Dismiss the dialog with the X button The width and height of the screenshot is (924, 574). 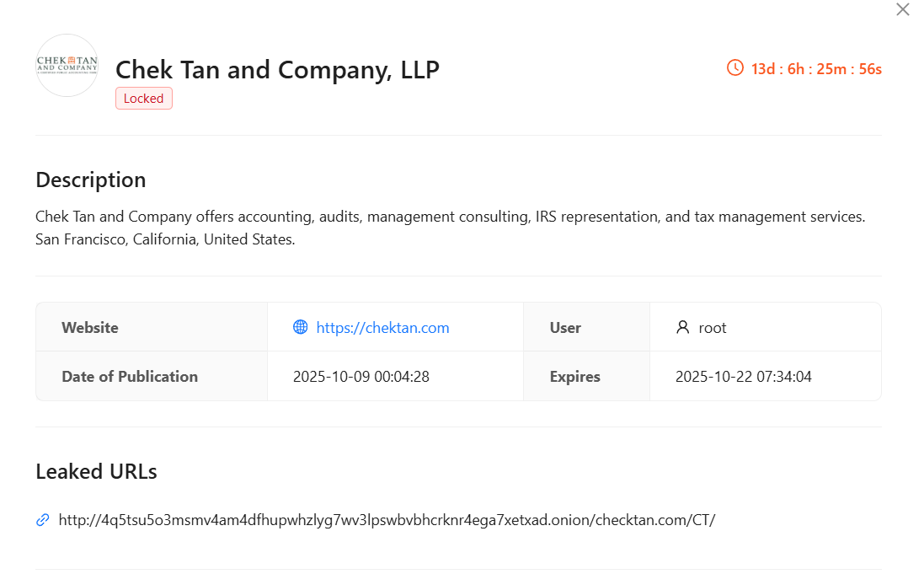pyautogui.click(x=902, y=9)
